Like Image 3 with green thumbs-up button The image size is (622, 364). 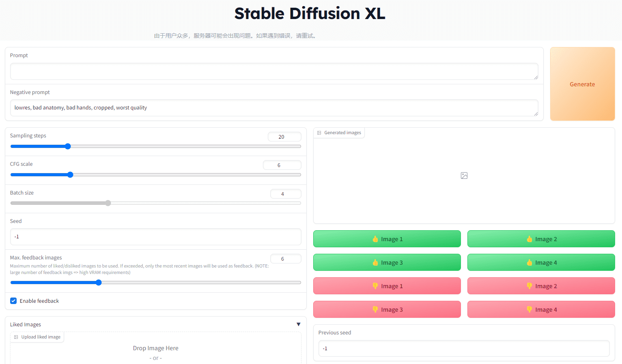tap(387, 262)
